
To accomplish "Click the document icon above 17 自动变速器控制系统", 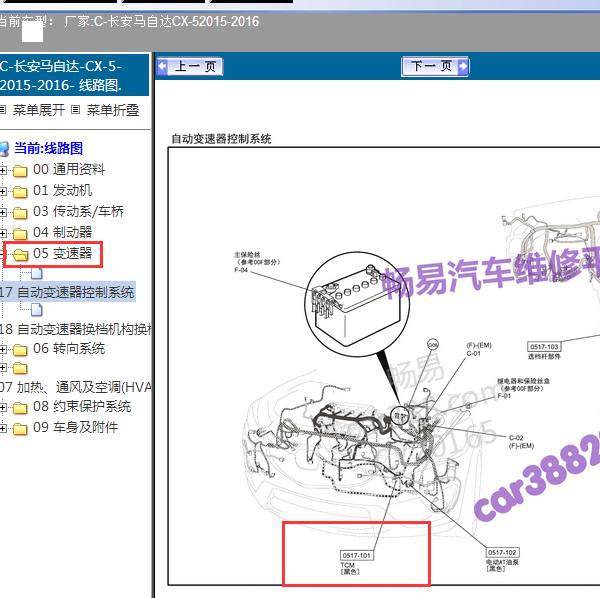I will [x=36, y=273].
